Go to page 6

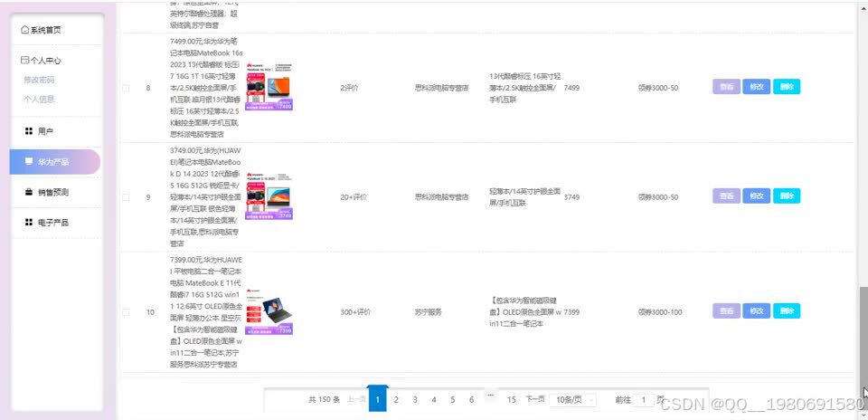(471, 399)
